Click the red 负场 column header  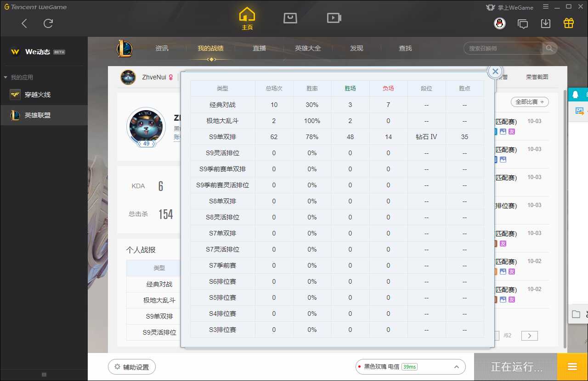coord(388,89)
